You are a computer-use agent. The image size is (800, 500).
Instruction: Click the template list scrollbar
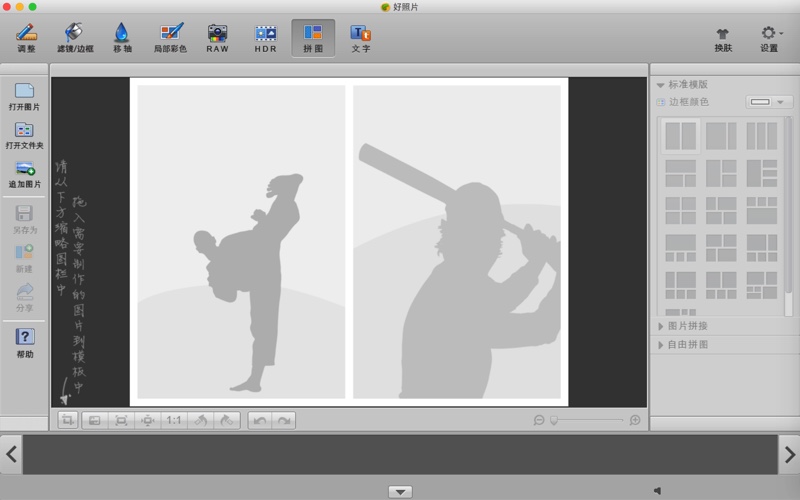point(788,204)
